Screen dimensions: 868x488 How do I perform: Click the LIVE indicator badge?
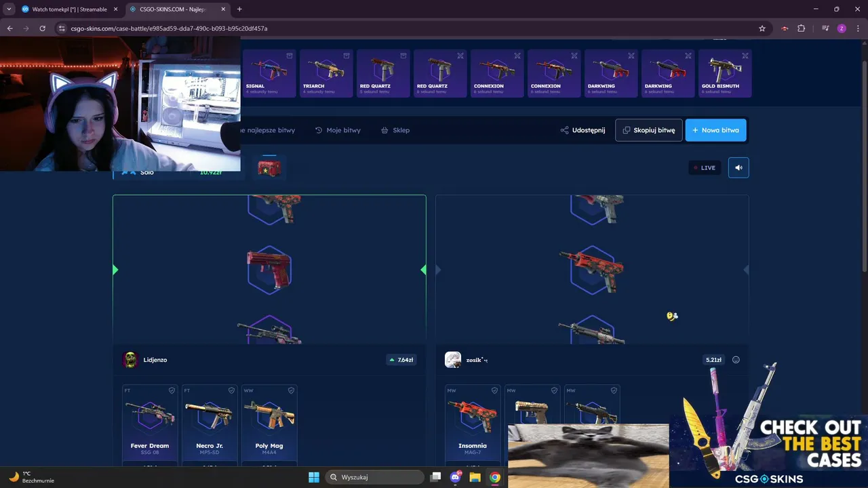point(705,167)
